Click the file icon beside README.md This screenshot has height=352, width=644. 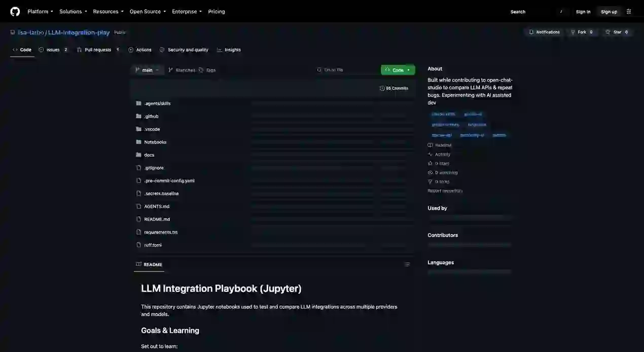point(138,219)
